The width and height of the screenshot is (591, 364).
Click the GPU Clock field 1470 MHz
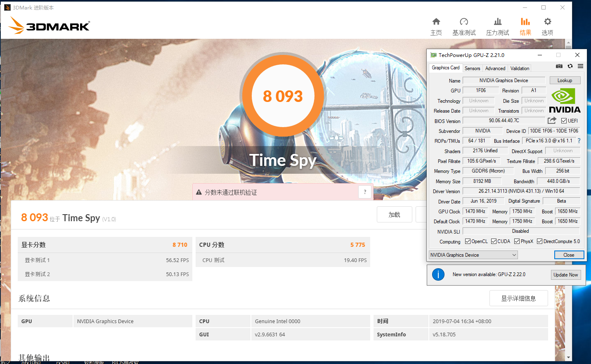[475, 211]
